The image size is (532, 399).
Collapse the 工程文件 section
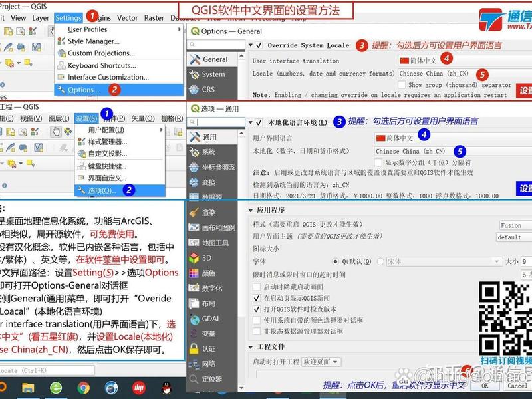tap(251, 347)
